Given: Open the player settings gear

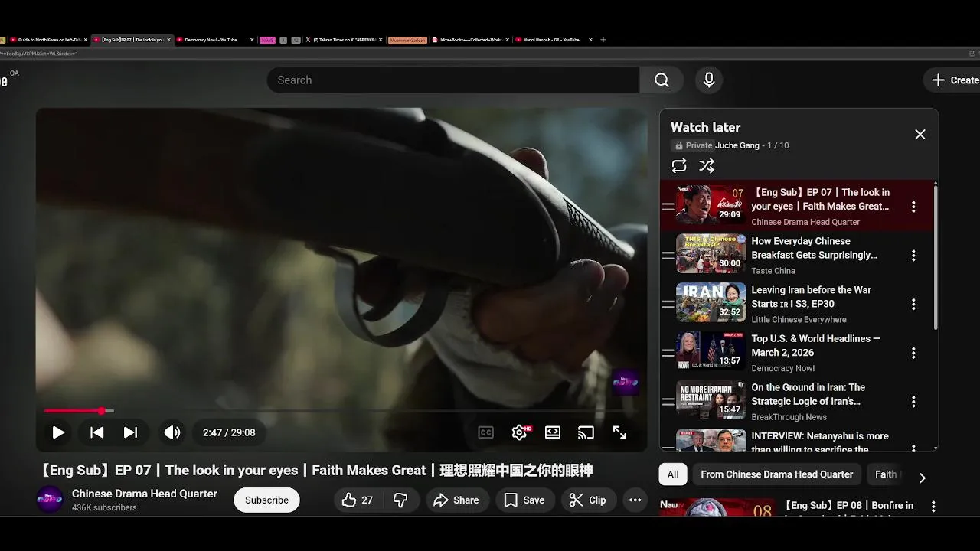Looking at the screenshot, I should (520, 432).
